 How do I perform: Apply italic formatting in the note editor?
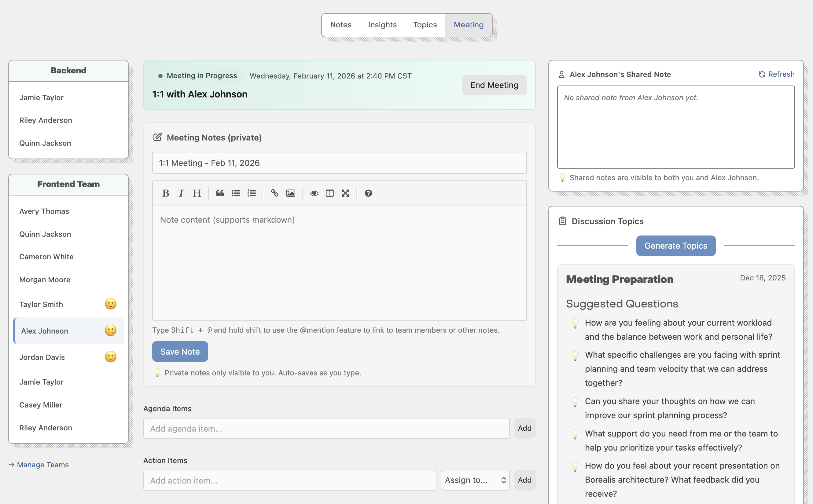181,193
